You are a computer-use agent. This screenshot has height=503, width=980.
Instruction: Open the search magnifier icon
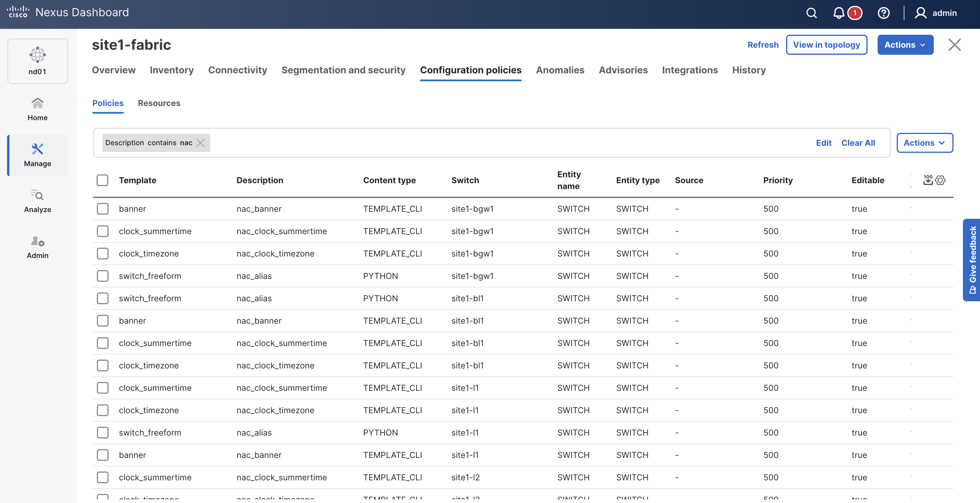[811, 13]
